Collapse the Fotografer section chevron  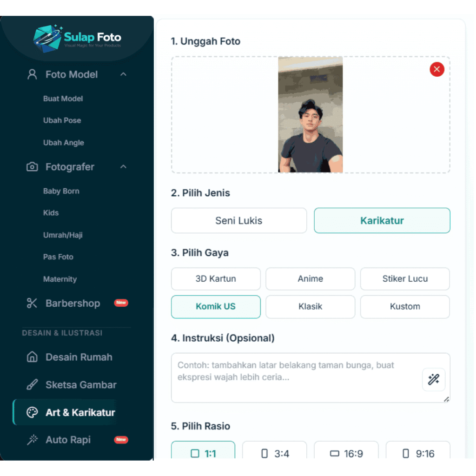[123, 167]
